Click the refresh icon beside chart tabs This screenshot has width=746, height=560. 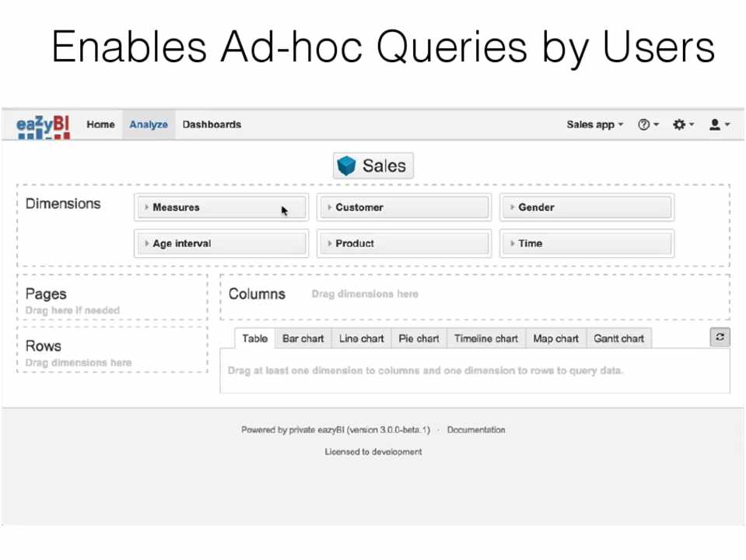click(x=720, y=338)
